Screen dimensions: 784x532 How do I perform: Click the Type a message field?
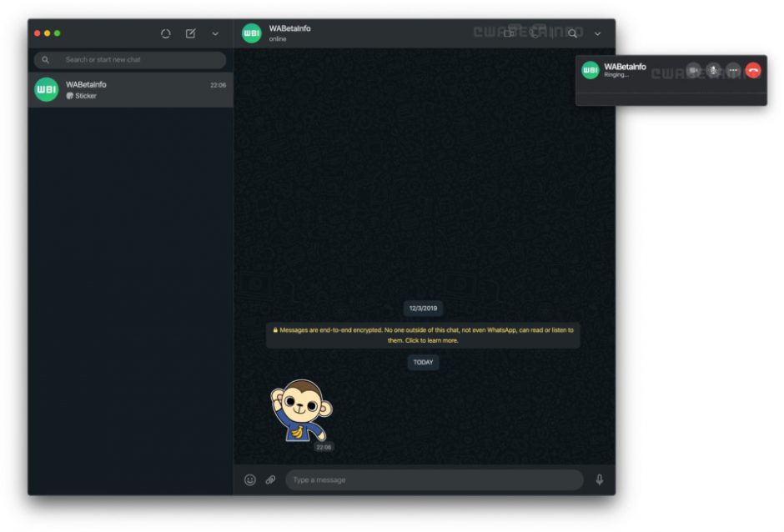[434, 479]
